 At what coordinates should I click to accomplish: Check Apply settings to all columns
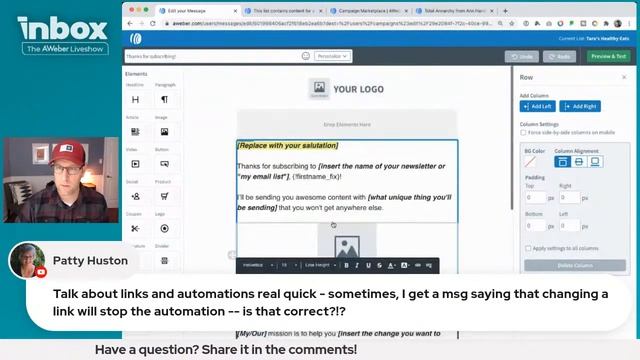click(528, 248)
